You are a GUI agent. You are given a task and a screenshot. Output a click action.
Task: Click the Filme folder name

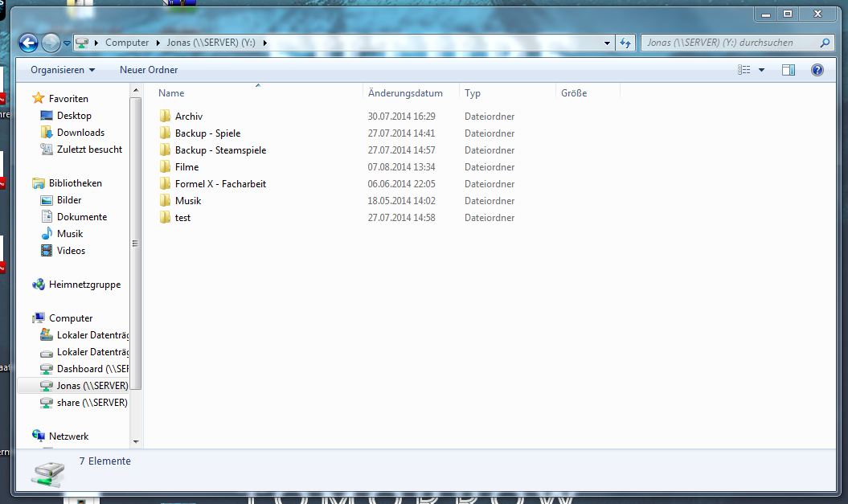pos(186,167)
